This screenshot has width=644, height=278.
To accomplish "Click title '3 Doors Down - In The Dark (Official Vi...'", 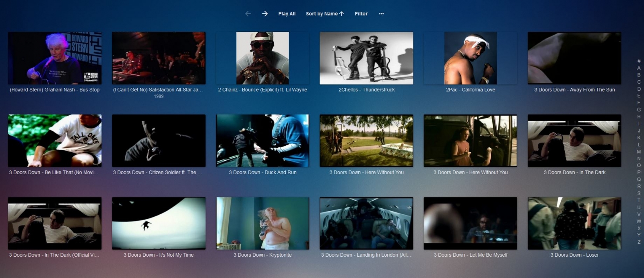I will (x=54, y=255).
